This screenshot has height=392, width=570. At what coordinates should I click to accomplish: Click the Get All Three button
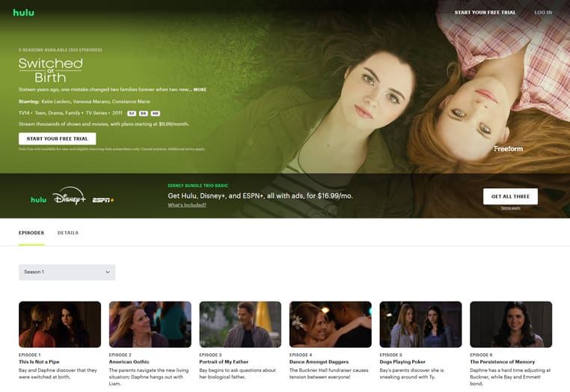(x=510, y=196)
